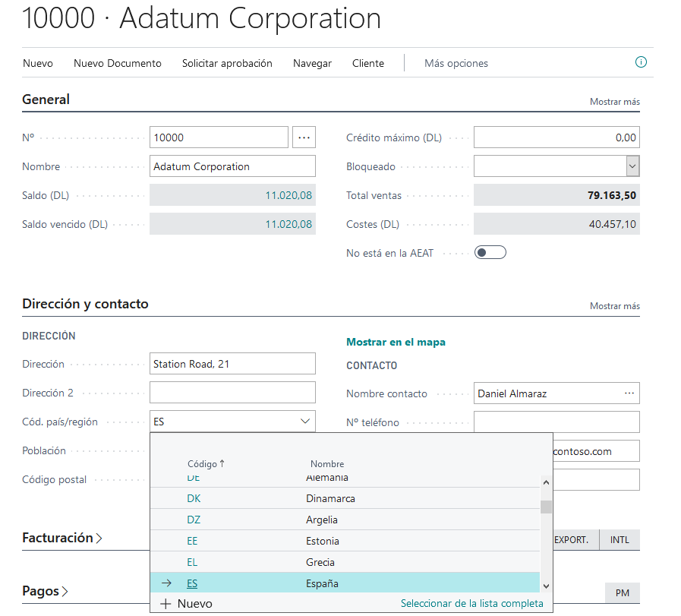Click the Nombre column header
The image size is (681, 616).
[x=327, y=464]
